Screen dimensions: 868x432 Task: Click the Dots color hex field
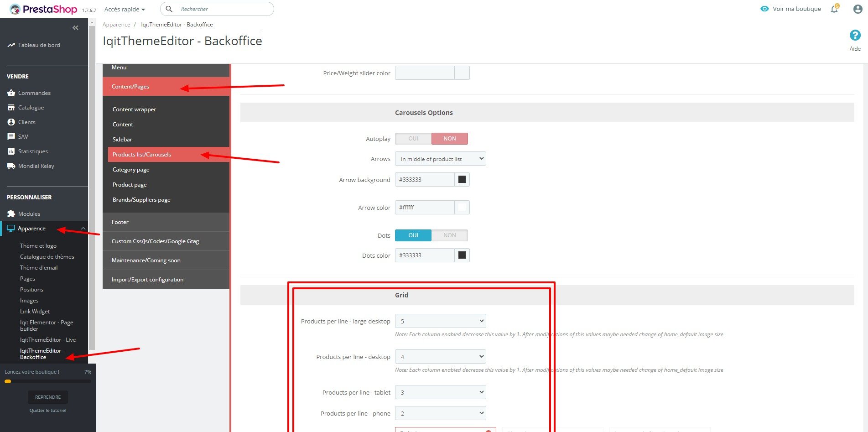click(x=425, y=255)
